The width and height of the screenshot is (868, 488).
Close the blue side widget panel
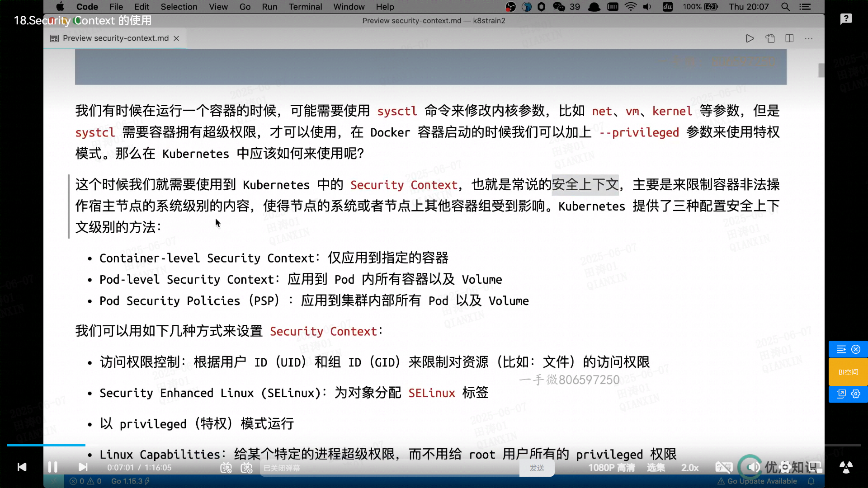point(856,349)
